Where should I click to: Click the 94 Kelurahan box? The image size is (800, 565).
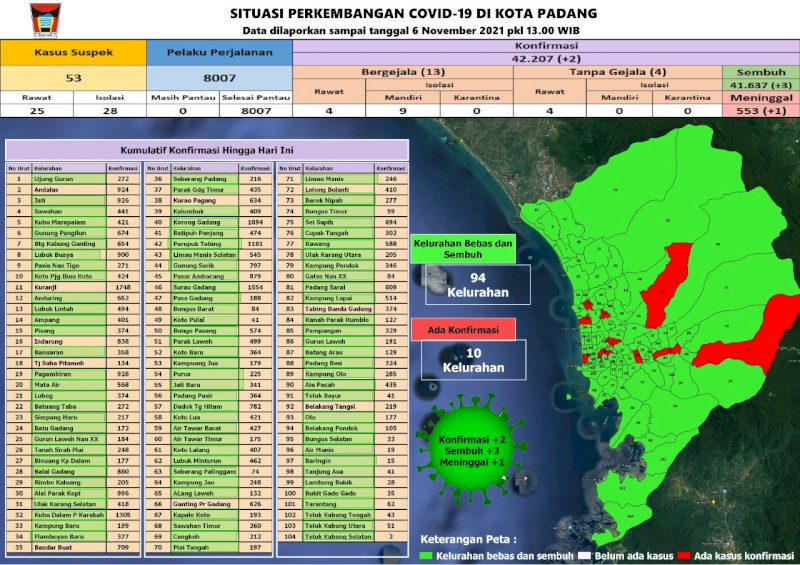(x=478, y=285)
